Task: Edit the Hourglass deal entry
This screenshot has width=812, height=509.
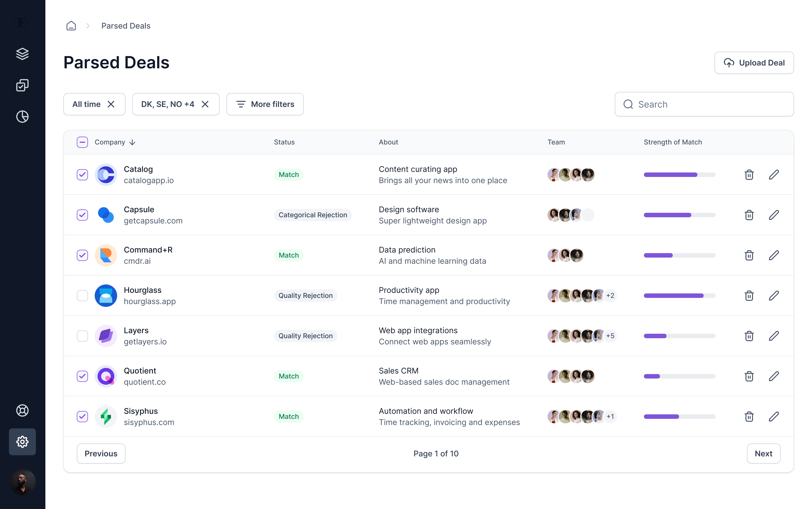Action: [x=774, y=295]
